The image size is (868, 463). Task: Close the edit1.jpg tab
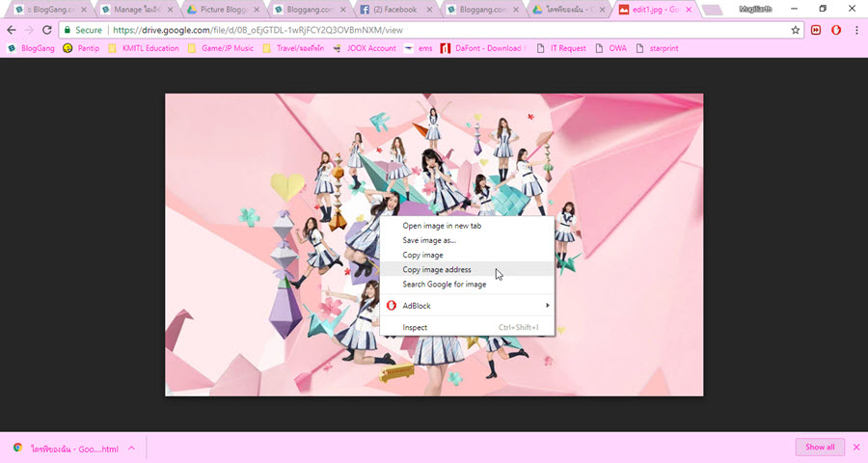(689, 10)
